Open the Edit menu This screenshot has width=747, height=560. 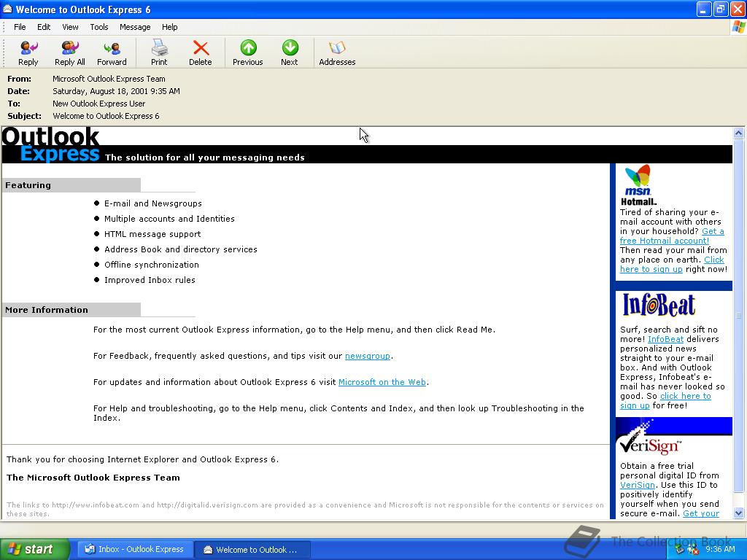click(x=44, y=27)
